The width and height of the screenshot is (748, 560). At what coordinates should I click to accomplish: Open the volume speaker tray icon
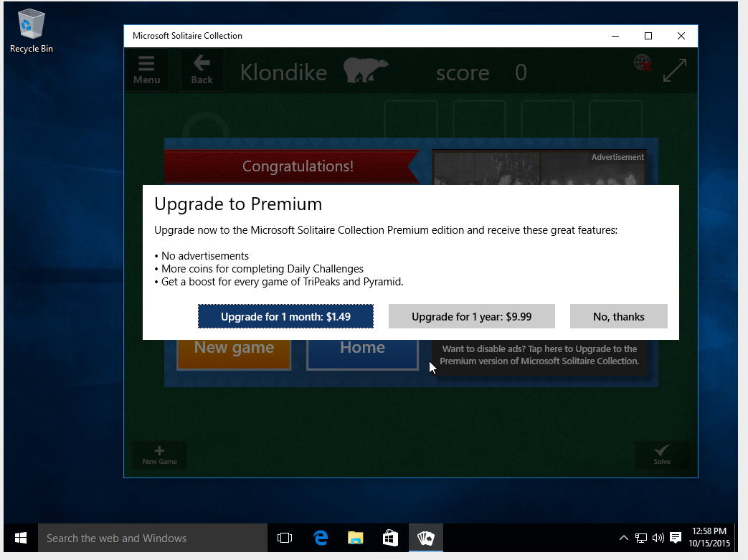click(x=658, y=538)
